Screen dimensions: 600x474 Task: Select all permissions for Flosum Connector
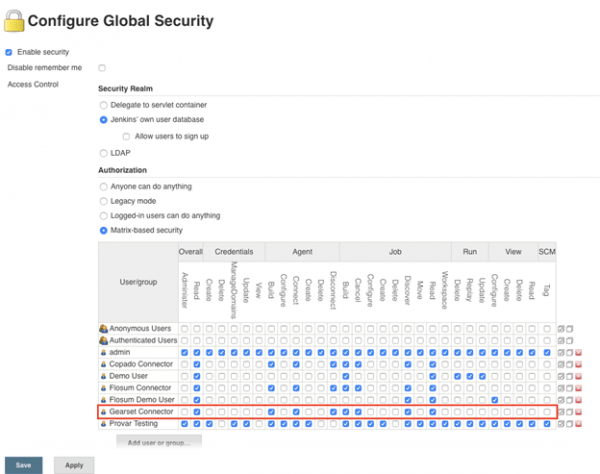(561, 388)
